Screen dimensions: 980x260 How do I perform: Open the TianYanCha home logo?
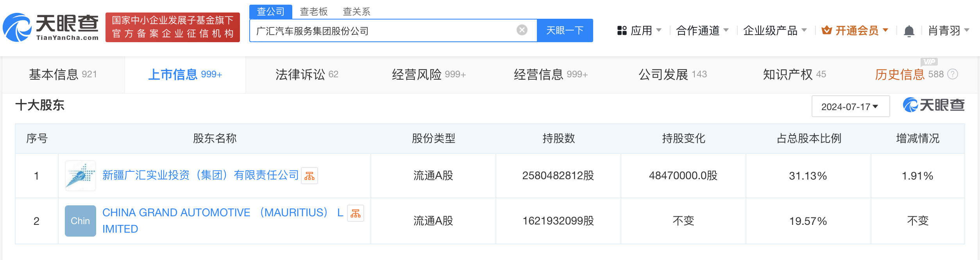coord(50,27)
